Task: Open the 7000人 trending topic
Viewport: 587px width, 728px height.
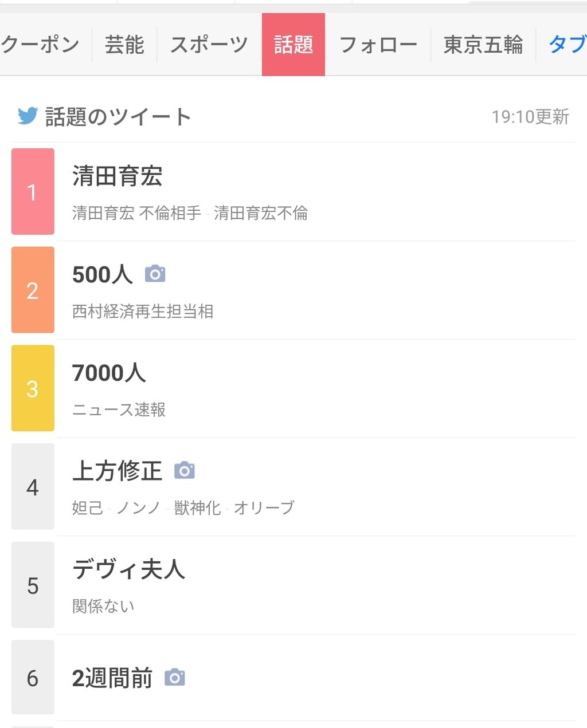Action: point(109,373)
